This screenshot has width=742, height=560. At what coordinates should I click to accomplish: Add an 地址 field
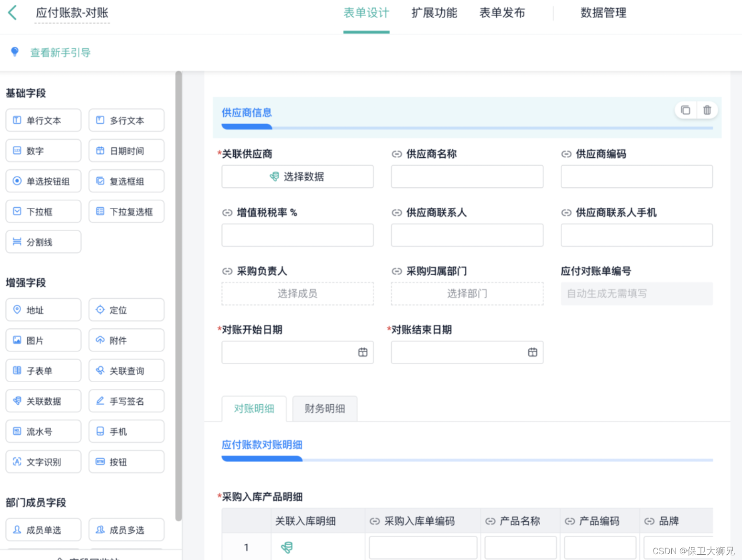[44, 310]
